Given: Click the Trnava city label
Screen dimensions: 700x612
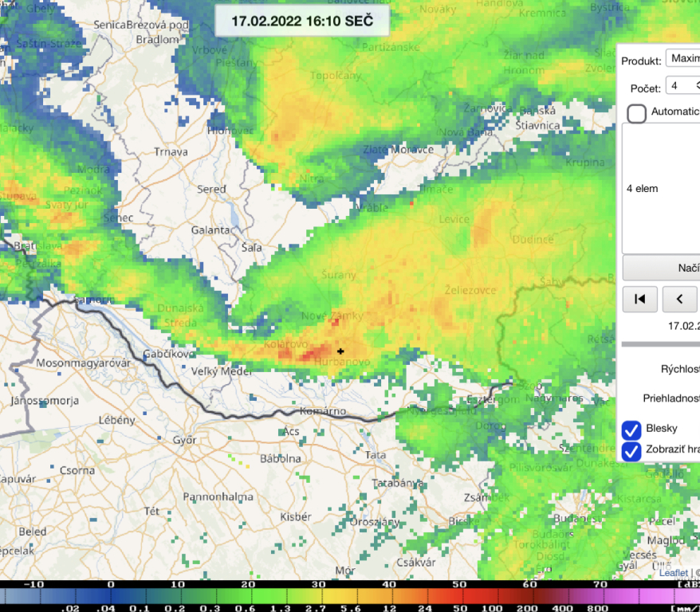Looking at the screenshot, I should [x=171, y=151].
